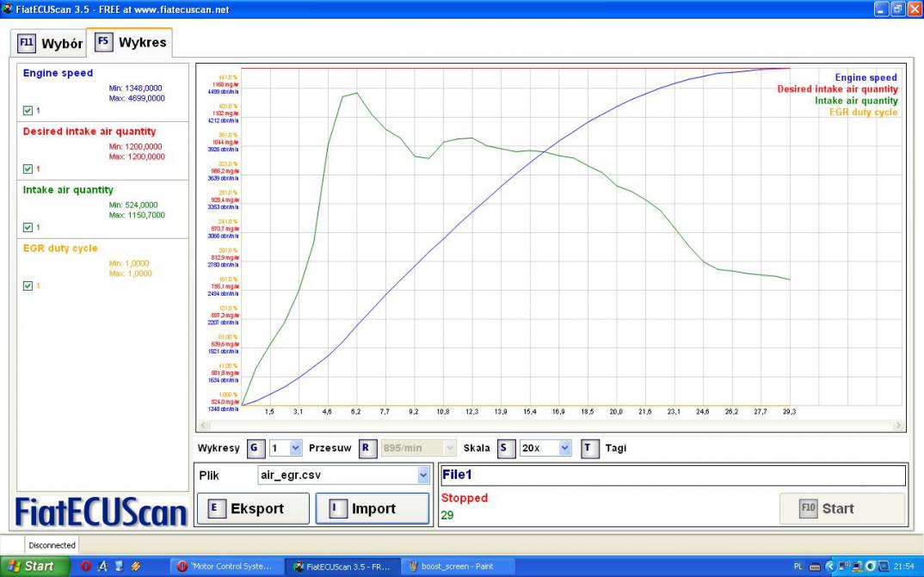
Task: Click the keyboard icon in the system tray
Action: (815, 567)
